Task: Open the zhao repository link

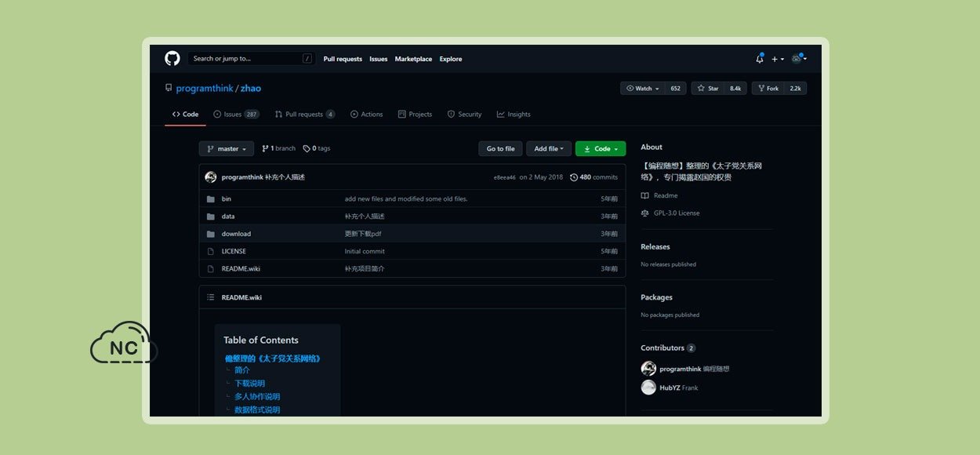Action: click(251, 89)
